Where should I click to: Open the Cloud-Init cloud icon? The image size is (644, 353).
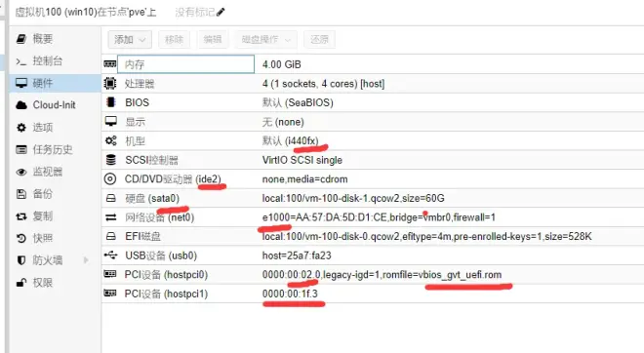(x=21, y=105)
